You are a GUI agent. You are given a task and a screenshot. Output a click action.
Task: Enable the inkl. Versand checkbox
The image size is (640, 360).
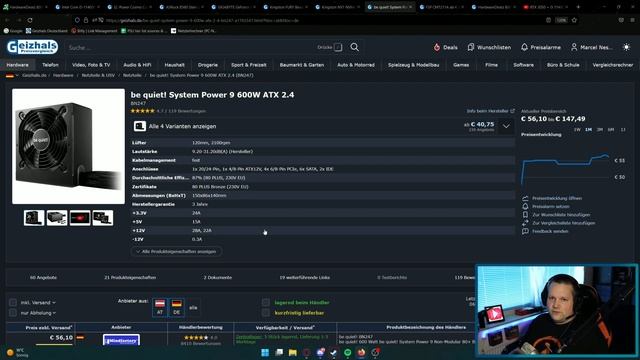coord(13,302)
